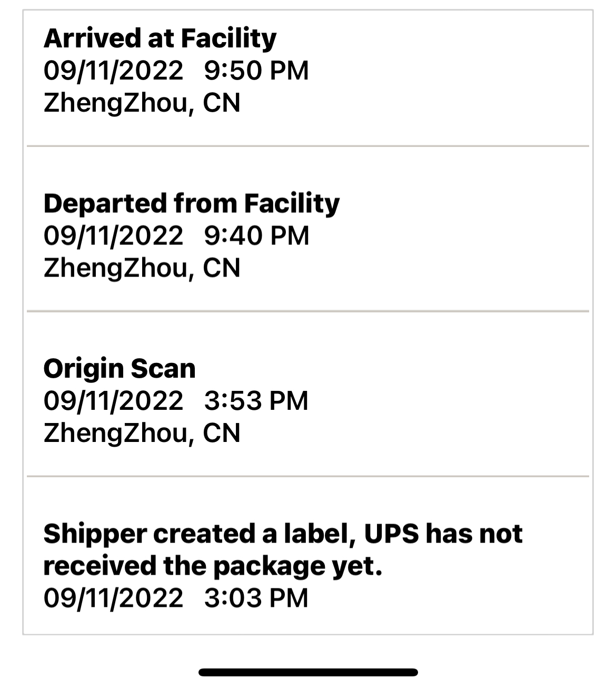The image size is (616, 689).
Task: Select ZhengZhou, CN under Origin Scan
Action: click(x=142, y=433)
